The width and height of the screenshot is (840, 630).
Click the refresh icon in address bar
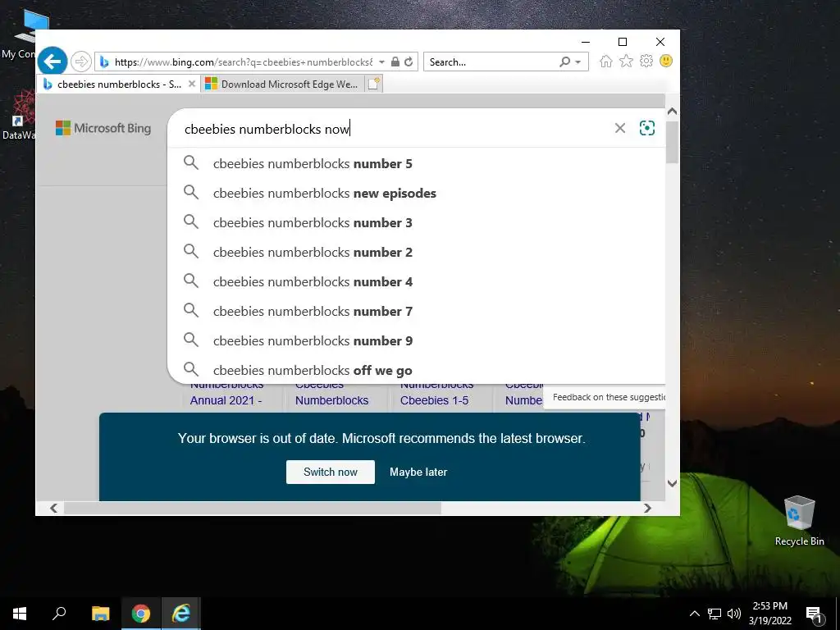409,62
